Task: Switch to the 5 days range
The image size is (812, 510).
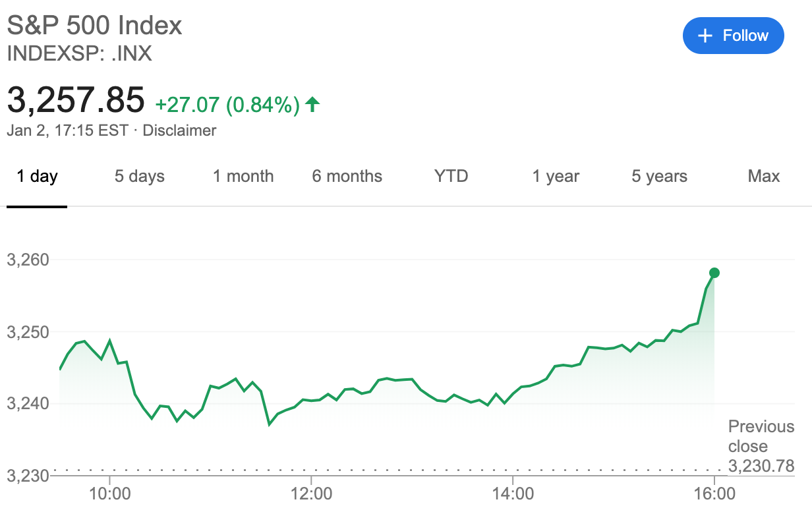Action: (x=140, y=176)
